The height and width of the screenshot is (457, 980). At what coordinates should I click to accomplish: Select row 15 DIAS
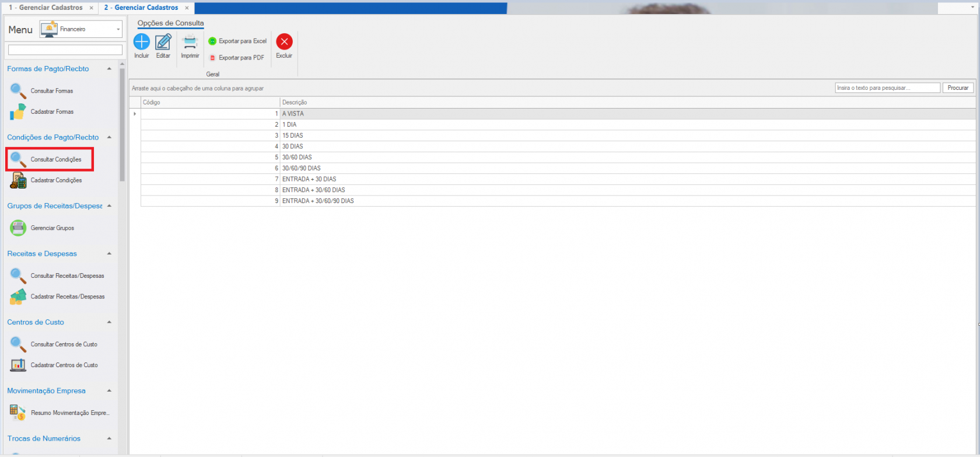(558, 135)
